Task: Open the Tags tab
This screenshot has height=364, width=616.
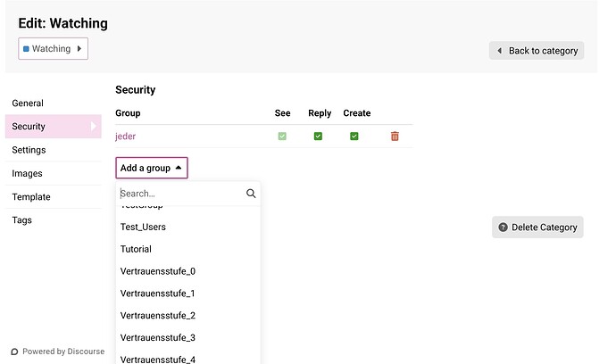Action: [x=53, y=220]
